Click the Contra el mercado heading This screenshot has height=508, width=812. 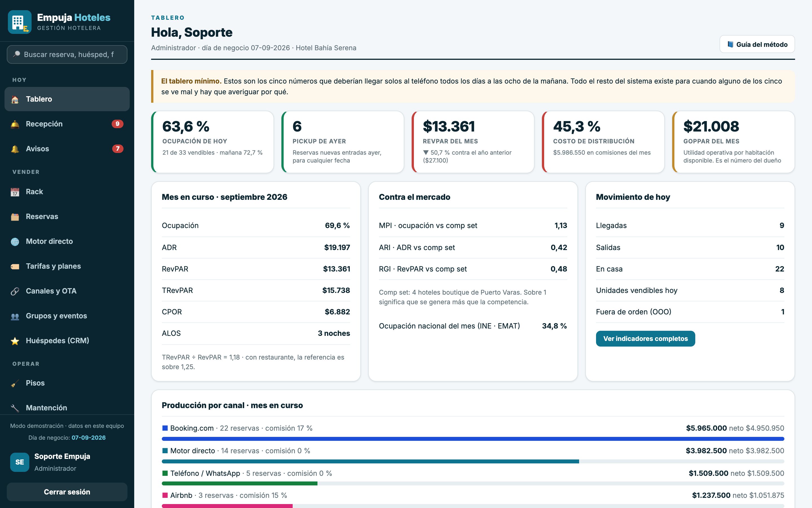[x=414, y=197]
